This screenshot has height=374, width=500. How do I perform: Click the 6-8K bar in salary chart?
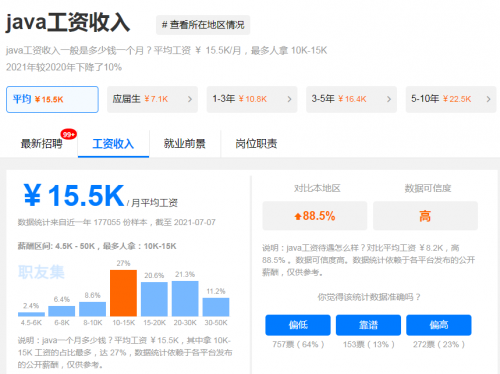[x=62, y=311]
